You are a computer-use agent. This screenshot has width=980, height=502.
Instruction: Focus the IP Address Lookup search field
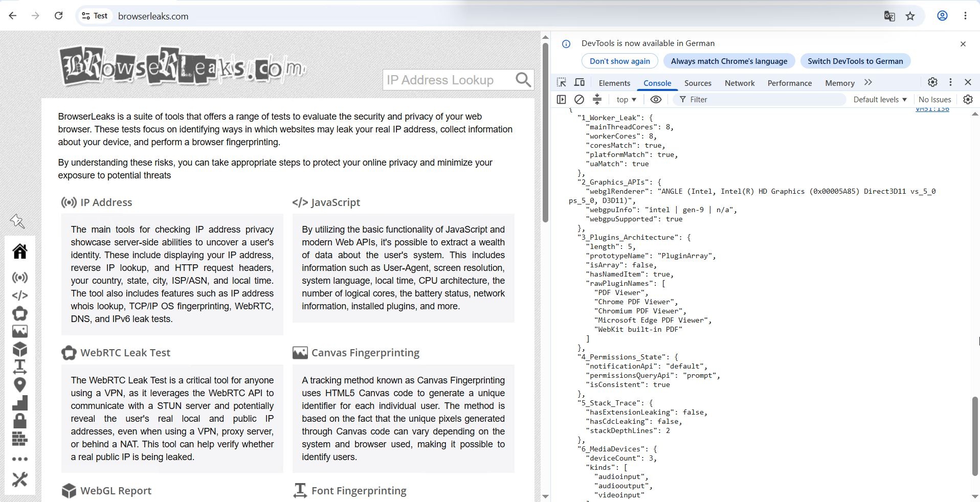pyautogui.click(x=448, y=80)
